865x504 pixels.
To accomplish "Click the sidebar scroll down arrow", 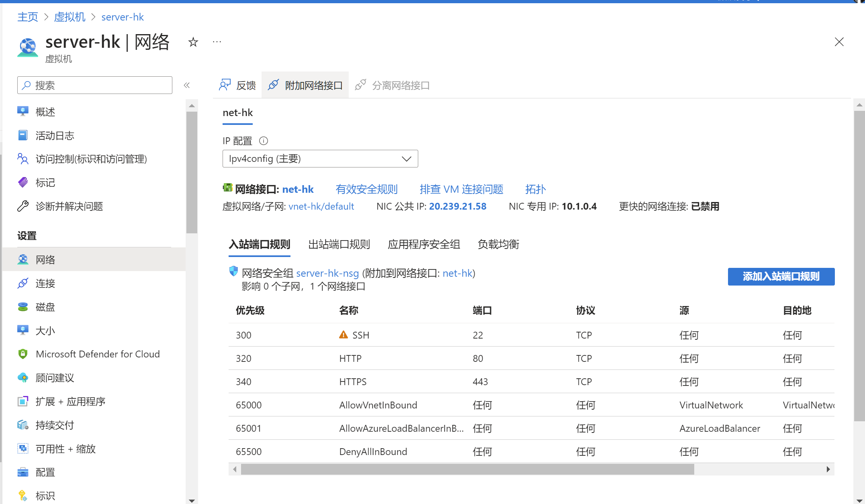I will click(x=192, y=500).
